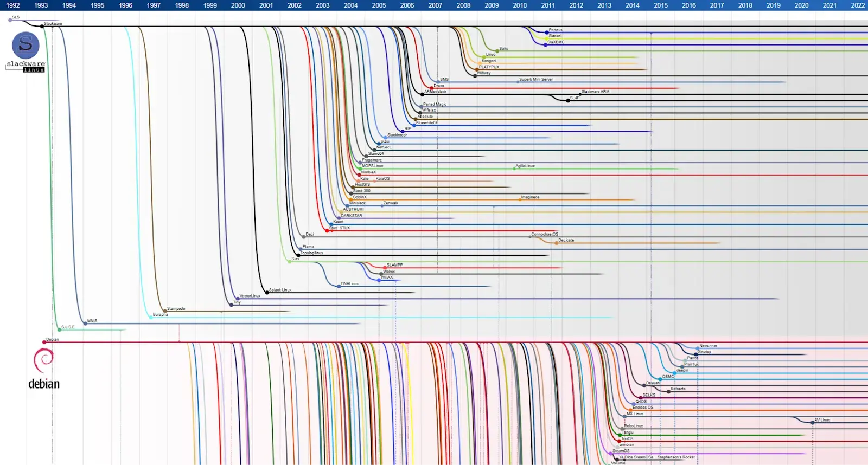Open the Debian branch start label
The height and width of the screenshot is (465, 868).
pos(52,340)
